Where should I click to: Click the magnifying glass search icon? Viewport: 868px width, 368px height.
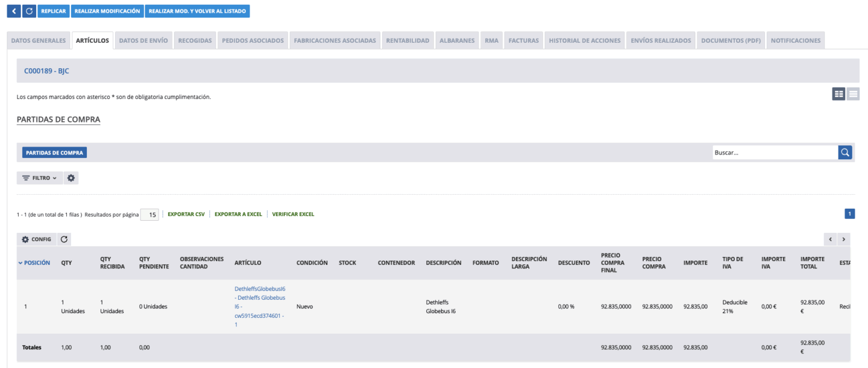coord(845,153)
